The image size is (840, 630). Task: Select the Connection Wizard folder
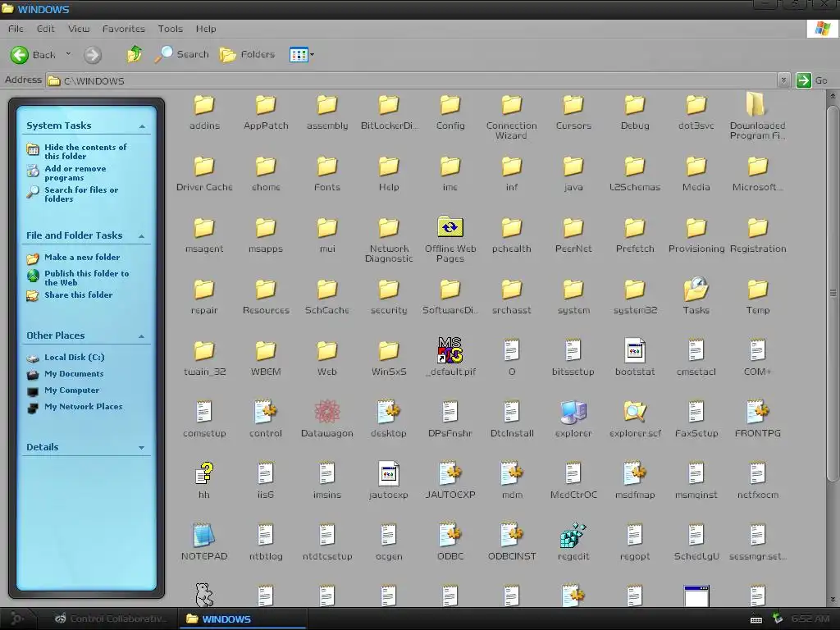point(512,116)
